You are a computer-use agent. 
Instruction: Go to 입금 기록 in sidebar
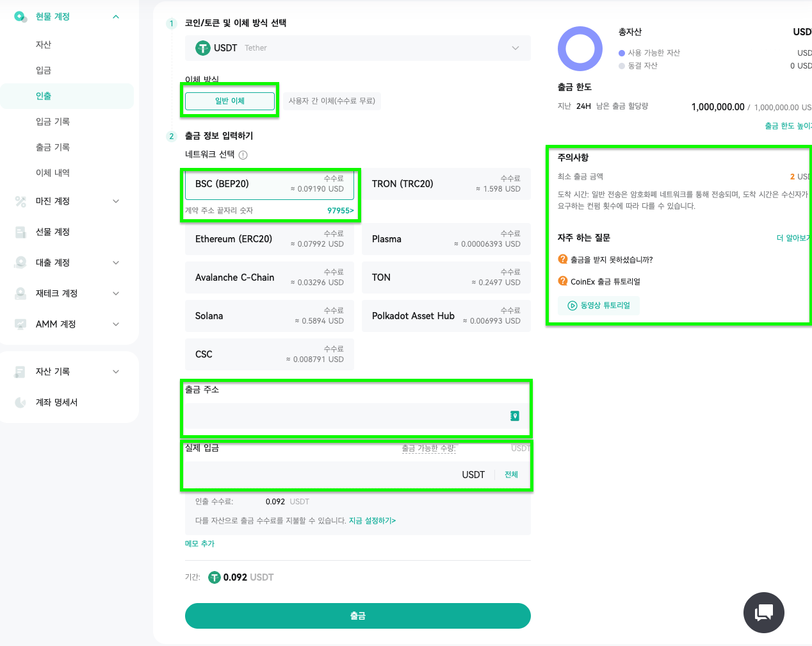coord(53,122)
